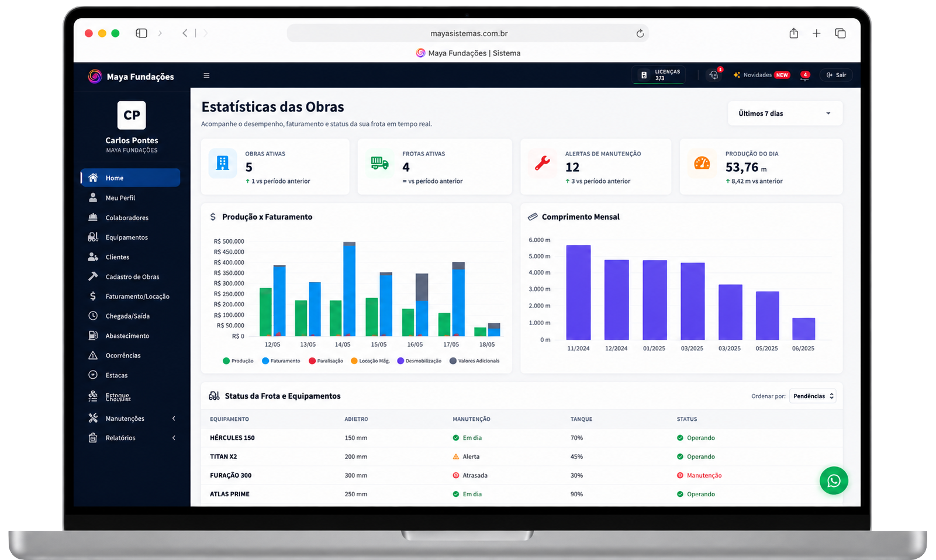This screenshot has width=936, height=560.
Task: Click the Colaboradores hard hat icon
Action: point(93,217)
